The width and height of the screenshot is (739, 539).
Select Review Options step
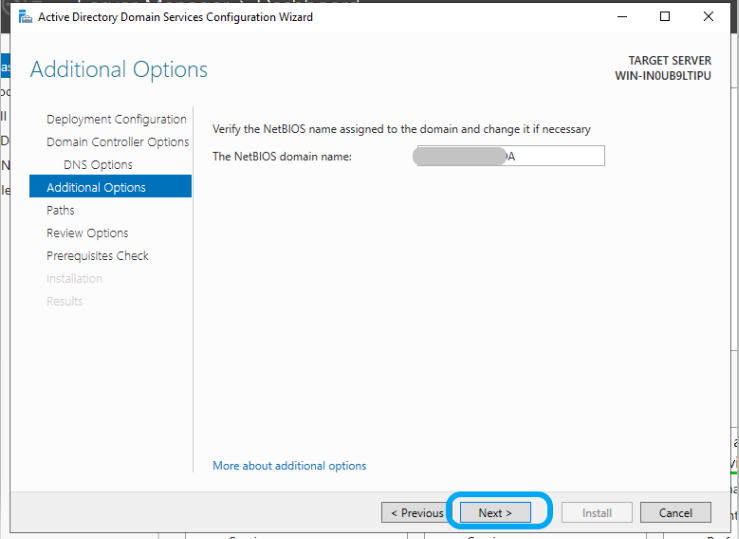click(87, 233)
